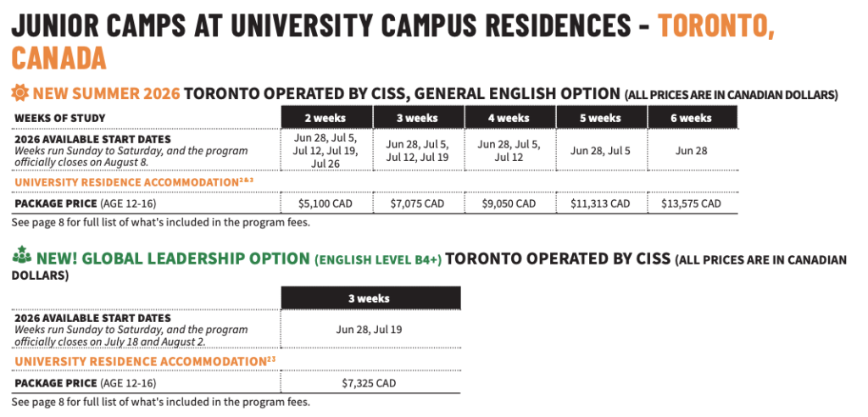The width and height of the screenshot is (868, 417).
Task: Select the $11,313 CAD price cell
Action: [601, 203]
